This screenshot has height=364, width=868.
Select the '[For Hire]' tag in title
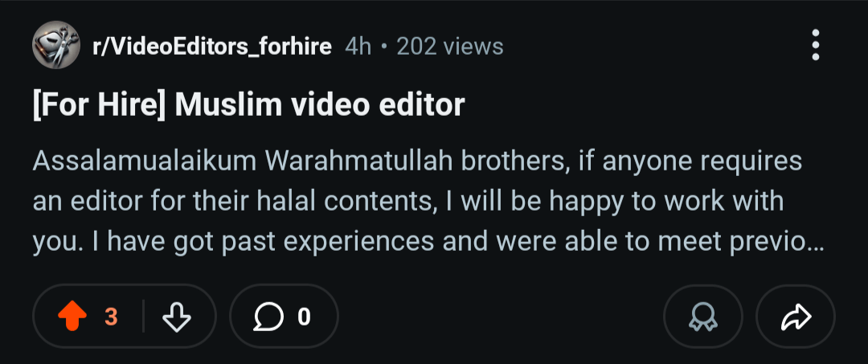99,105
